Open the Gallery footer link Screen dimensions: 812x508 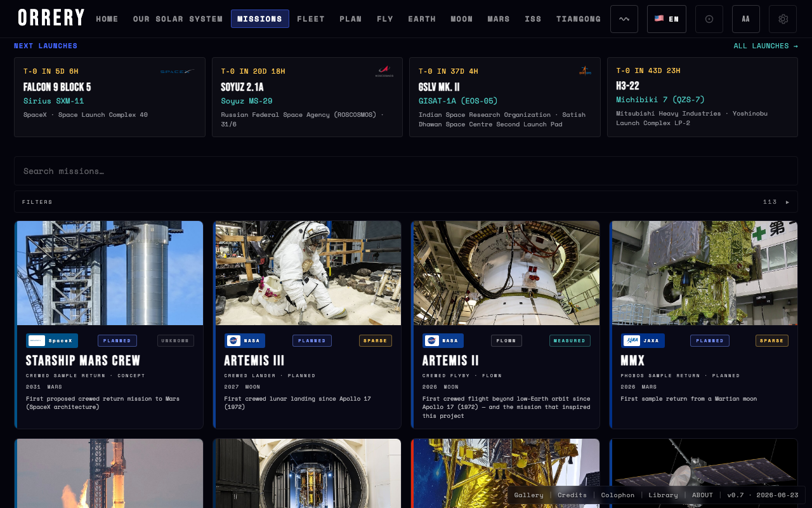(x=528, y=495)
